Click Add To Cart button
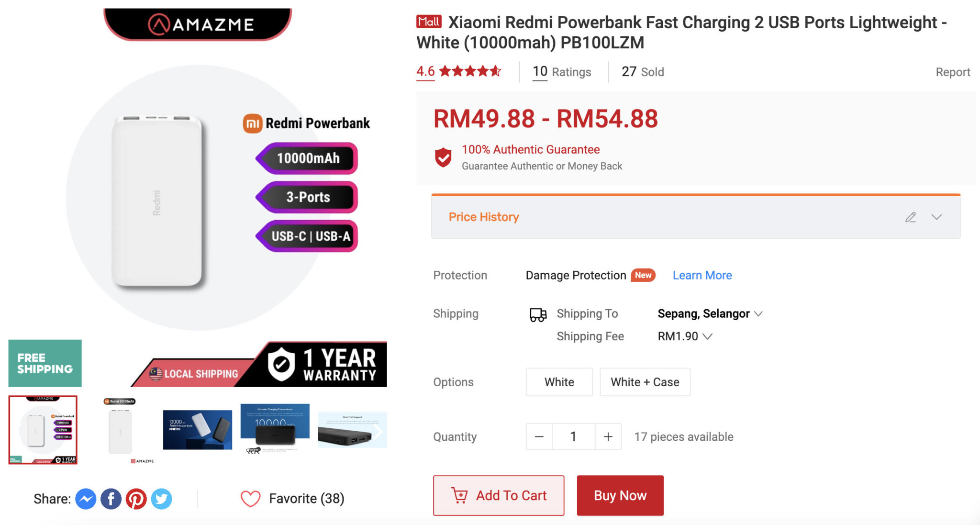Image resolution: width=980 pixels, height=525 pixels. [x=499, y=495]
